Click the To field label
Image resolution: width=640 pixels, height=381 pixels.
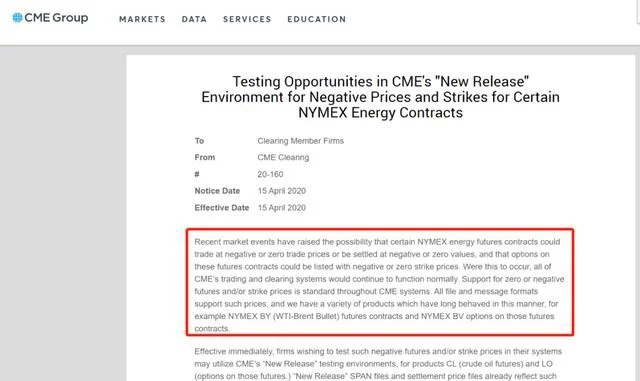199,141
